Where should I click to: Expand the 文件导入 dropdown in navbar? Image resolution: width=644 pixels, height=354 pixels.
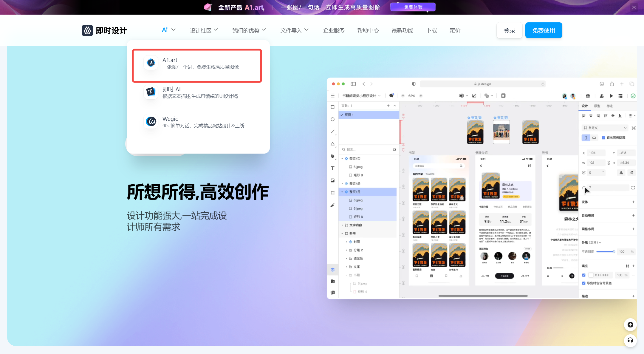pos(295,30)
